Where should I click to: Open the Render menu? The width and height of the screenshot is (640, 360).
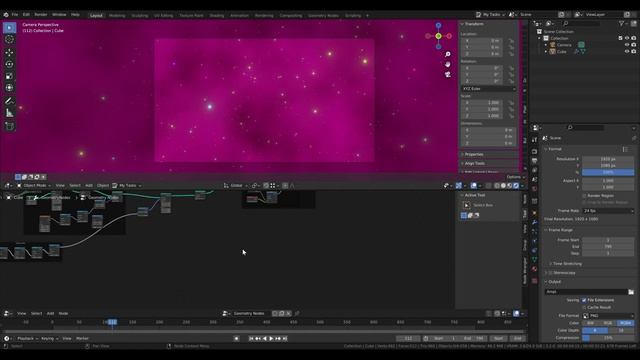tap(41, 15)
